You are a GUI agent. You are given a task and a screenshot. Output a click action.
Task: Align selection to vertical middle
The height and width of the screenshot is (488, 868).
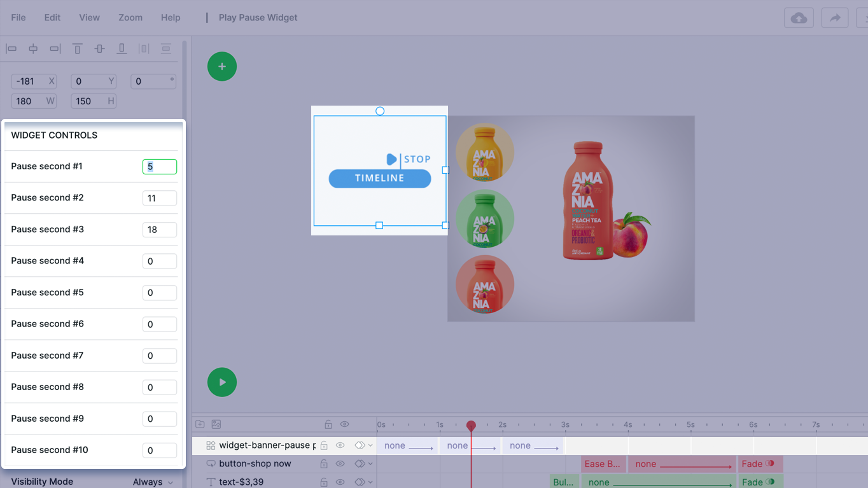click(x=99, y=49)
